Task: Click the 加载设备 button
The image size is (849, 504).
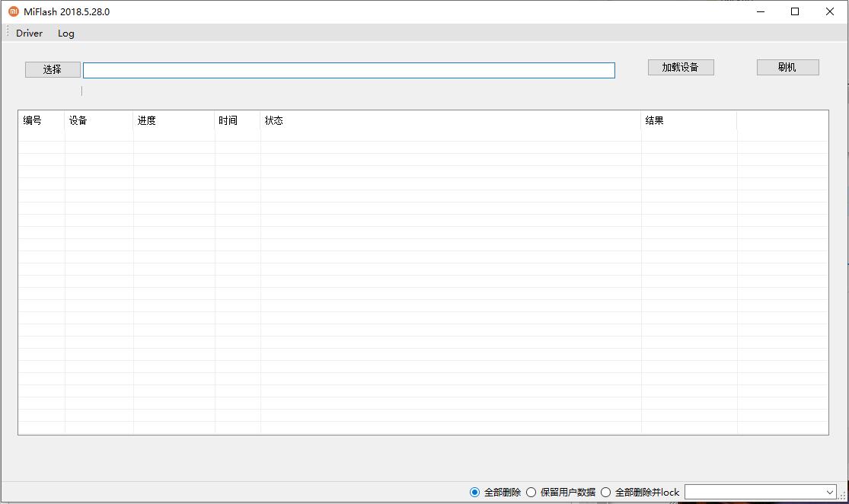Action: click(x=681, y=67)
